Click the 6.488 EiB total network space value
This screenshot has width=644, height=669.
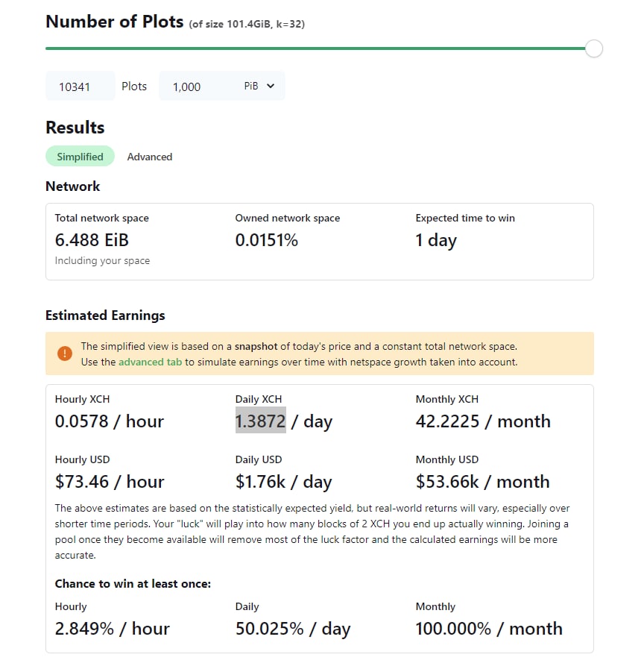(x=92, y=240)
